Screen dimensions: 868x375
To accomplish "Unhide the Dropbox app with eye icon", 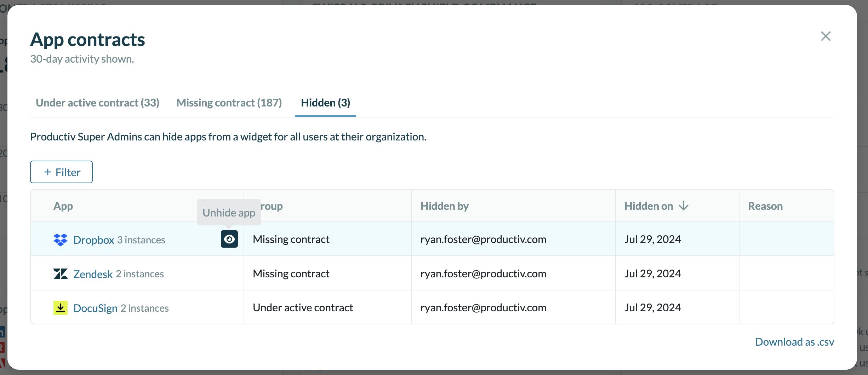I will tap(229, 239).
